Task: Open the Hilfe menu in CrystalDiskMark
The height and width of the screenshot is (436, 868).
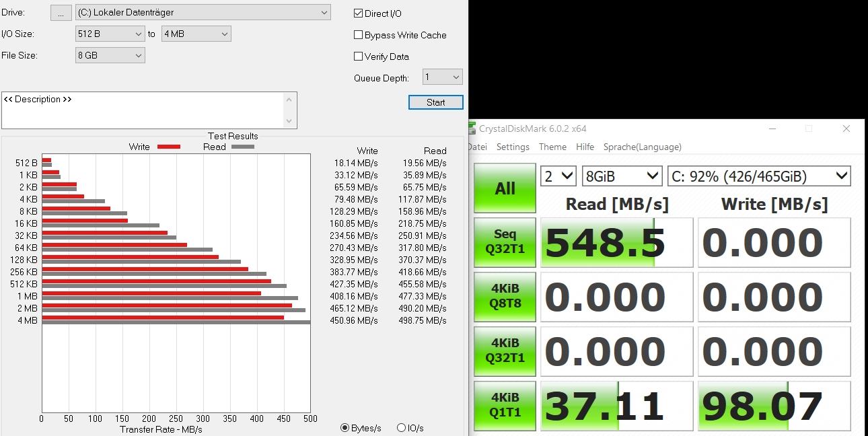Action: pos(585,147)
